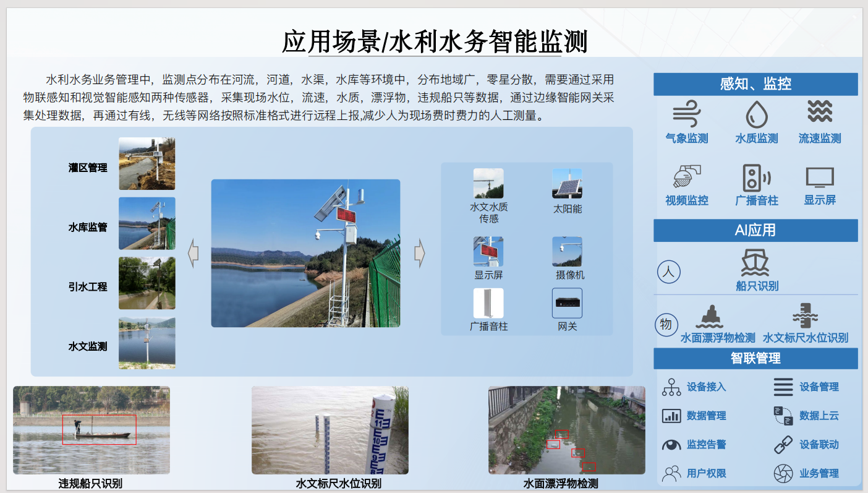Click the 水文标尺水位识别 gauge photo

coord(330,431)
